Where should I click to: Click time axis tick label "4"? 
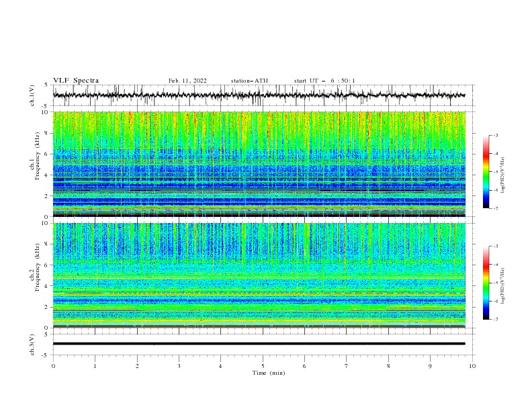(x=220, y=366)
